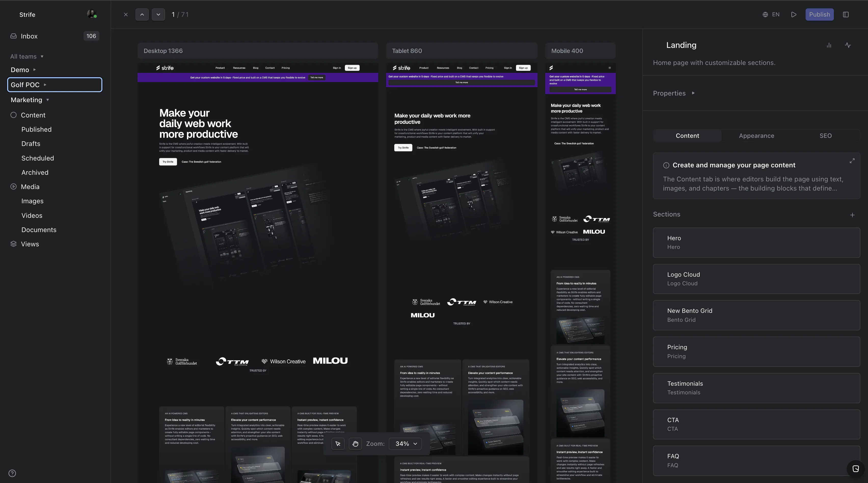
Task: Select the hand pan tool
Action: coord(355,444)
